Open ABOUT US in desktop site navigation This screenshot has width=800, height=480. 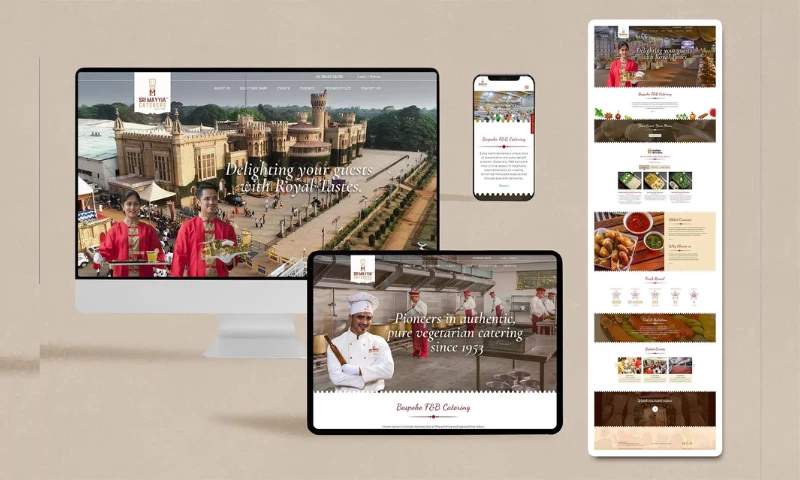pyautogui.click(x=222, y=88)
